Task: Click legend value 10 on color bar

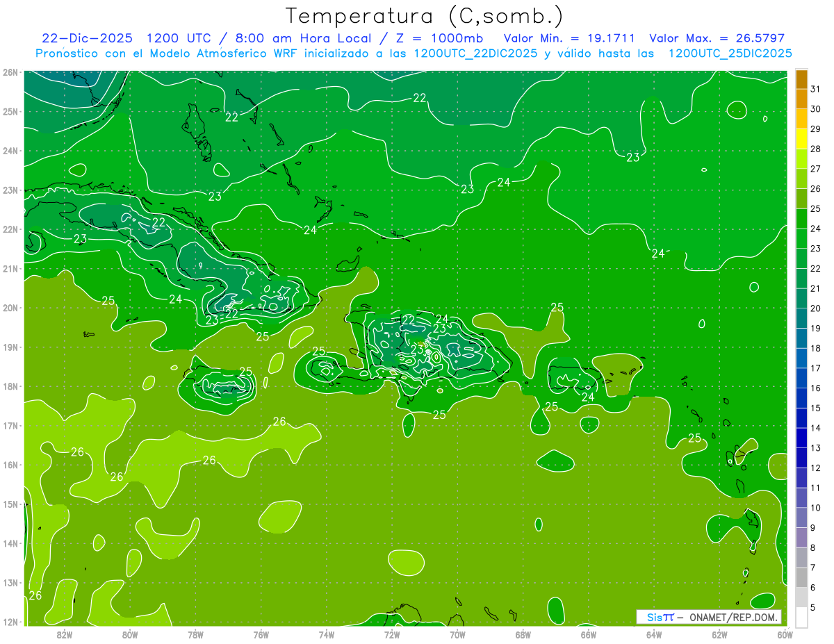Action: [x=815, y=508]
